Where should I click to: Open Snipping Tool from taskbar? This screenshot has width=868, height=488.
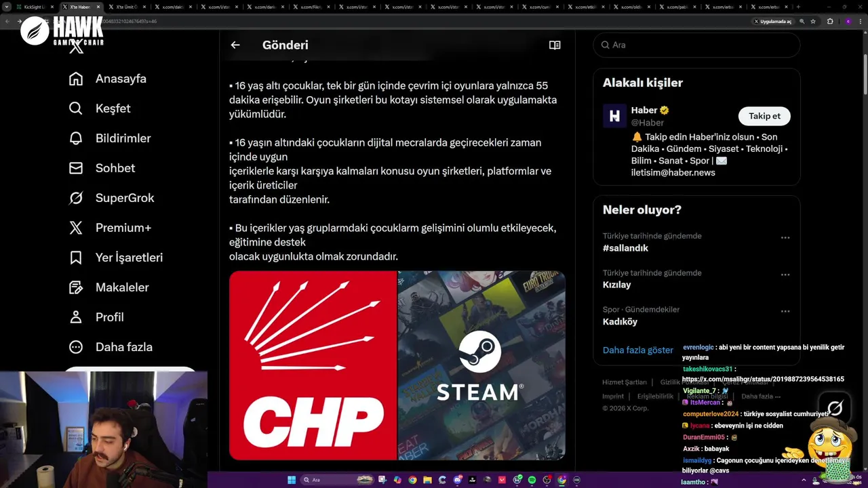(x=382, y=480)
